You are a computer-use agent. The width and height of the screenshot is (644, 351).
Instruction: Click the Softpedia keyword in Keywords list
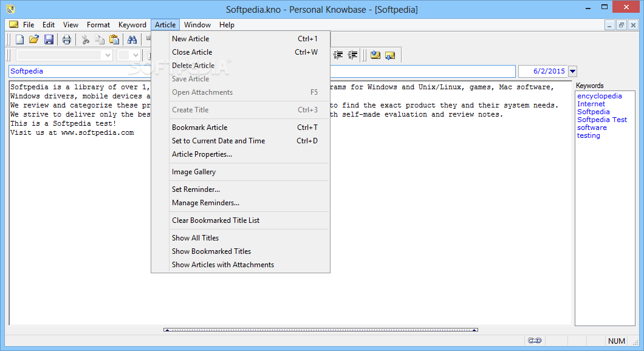(x=593, y=112)
